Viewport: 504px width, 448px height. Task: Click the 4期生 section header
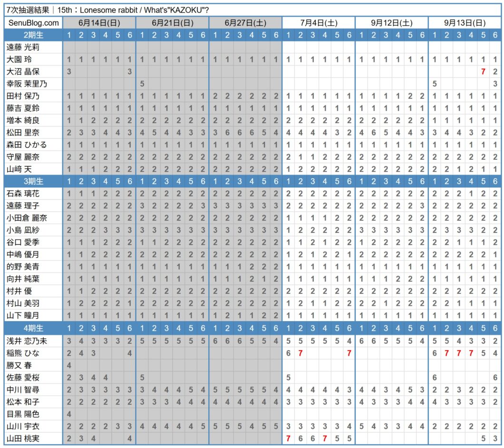click(x=33, y=328)
